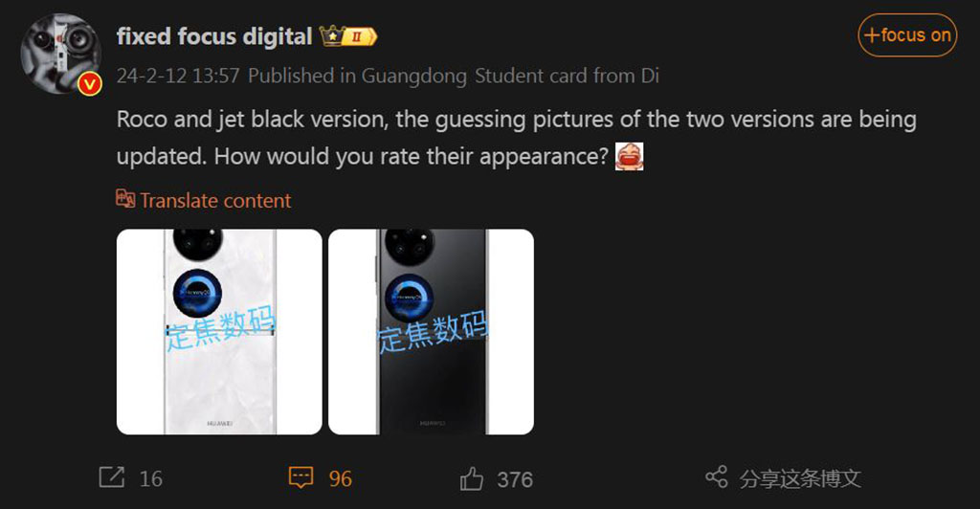
Task: Click the repost arrow icon
Action: point(112,477)
